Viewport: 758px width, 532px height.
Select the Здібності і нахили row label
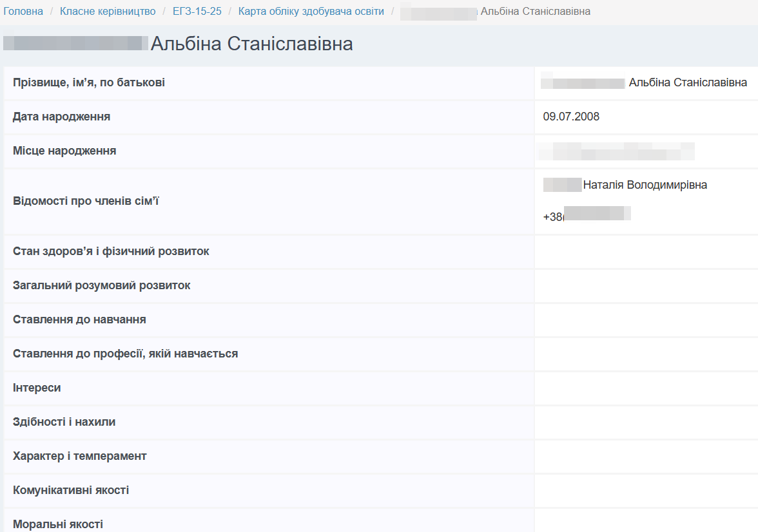pos(64,422)
